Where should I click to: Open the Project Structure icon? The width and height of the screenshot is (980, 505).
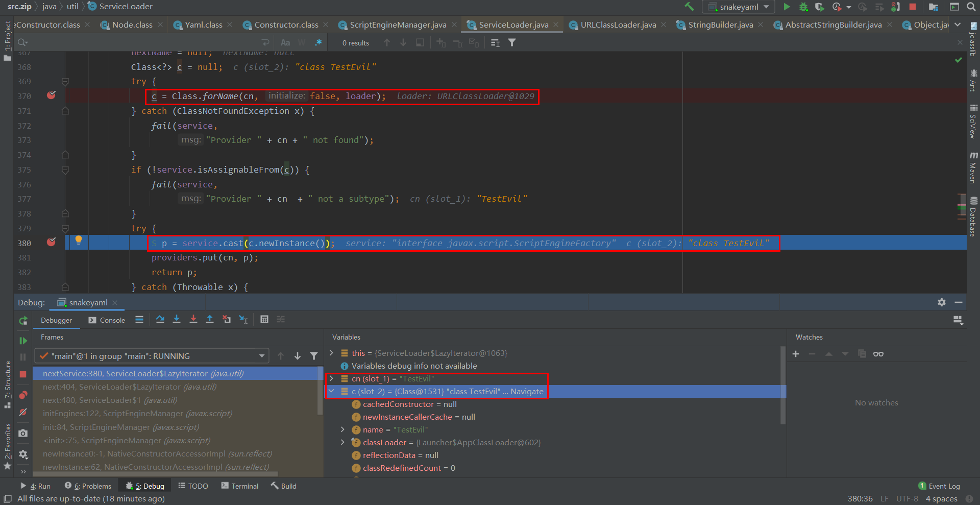[934, 7]
